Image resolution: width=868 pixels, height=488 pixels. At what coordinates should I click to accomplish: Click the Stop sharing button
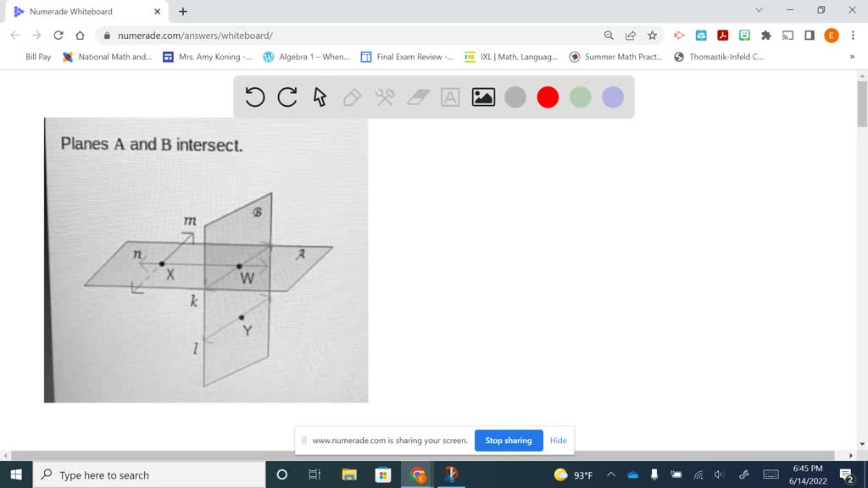(509, 441)
